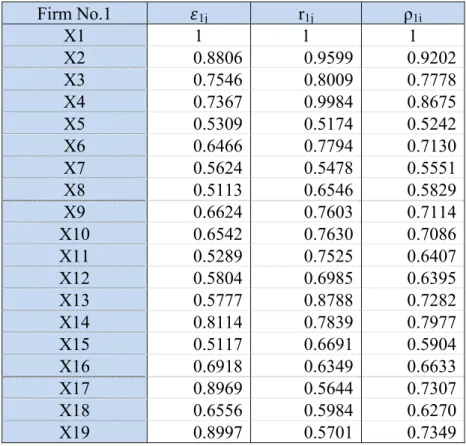Click the value 0.5113

pyautogui.click(x=218, y=190)
